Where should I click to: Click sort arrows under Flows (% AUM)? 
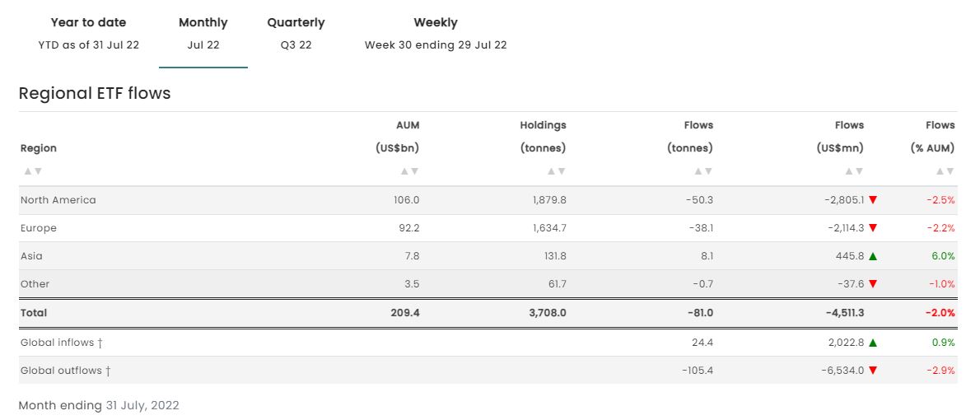click(945, 171)
